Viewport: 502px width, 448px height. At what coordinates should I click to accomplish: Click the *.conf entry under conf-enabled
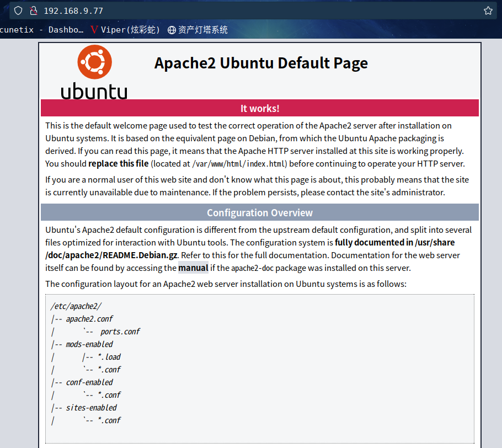pyautogui.click(x=109, y=395)
